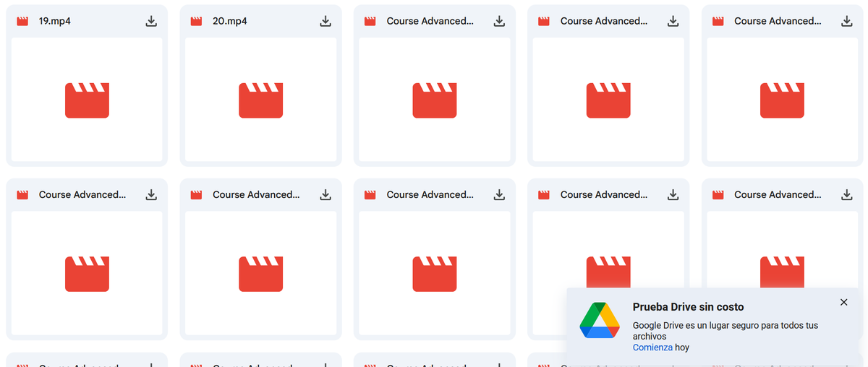Dismiss the Prueba Drive sin costo popup

tap(843, 302)
